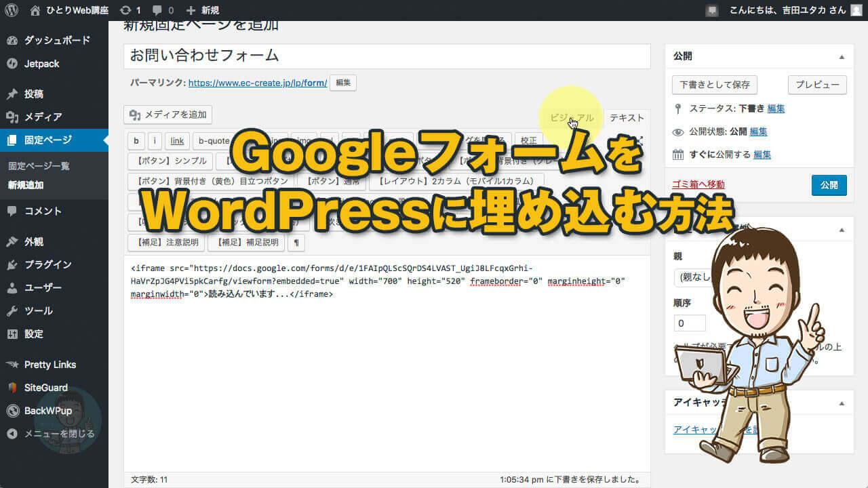This screenshot has width=868, height=488.
Task: Click 【補足】補足説明 quicktag
Action: pyautogui.click(x=246, y=242)
